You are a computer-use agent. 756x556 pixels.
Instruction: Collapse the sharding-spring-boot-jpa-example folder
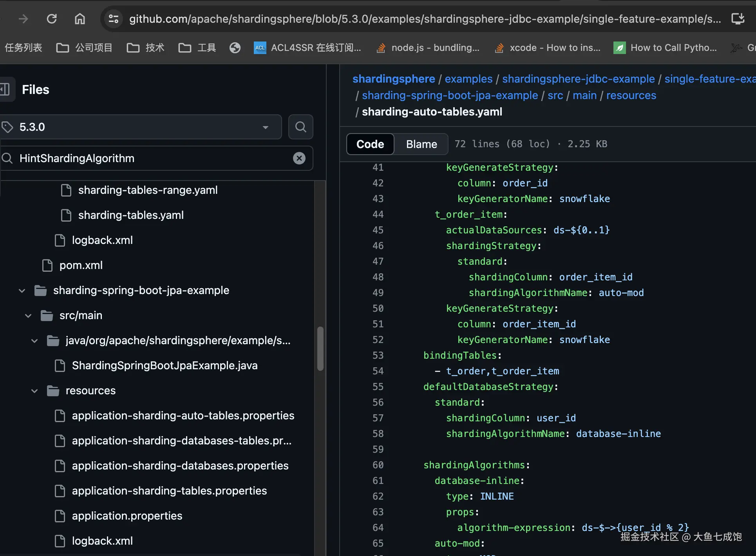coord(22,291)
